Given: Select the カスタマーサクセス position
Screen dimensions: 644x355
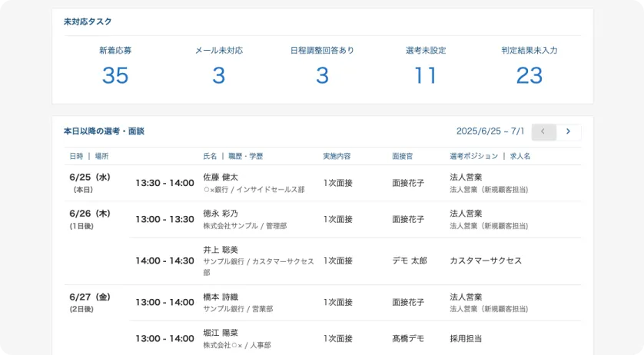Looking at the screenshot, I should [486, 260].
